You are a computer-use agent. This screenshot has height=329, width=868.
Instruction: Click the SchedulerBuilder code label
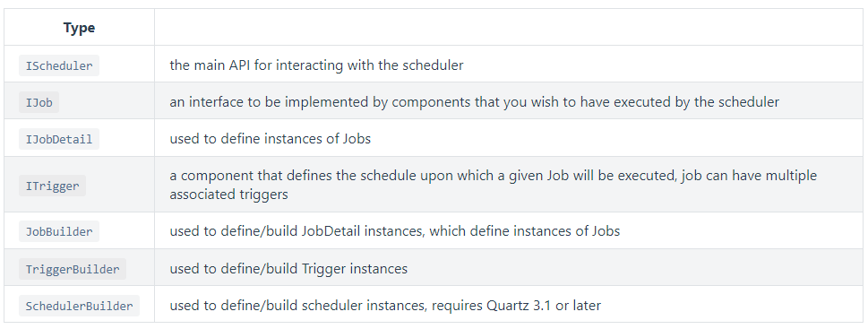click(79, 306)
